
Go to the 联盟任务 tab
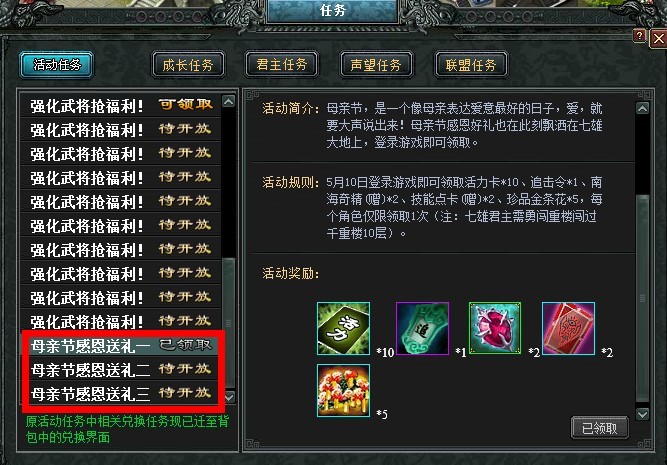click(470, 65)
